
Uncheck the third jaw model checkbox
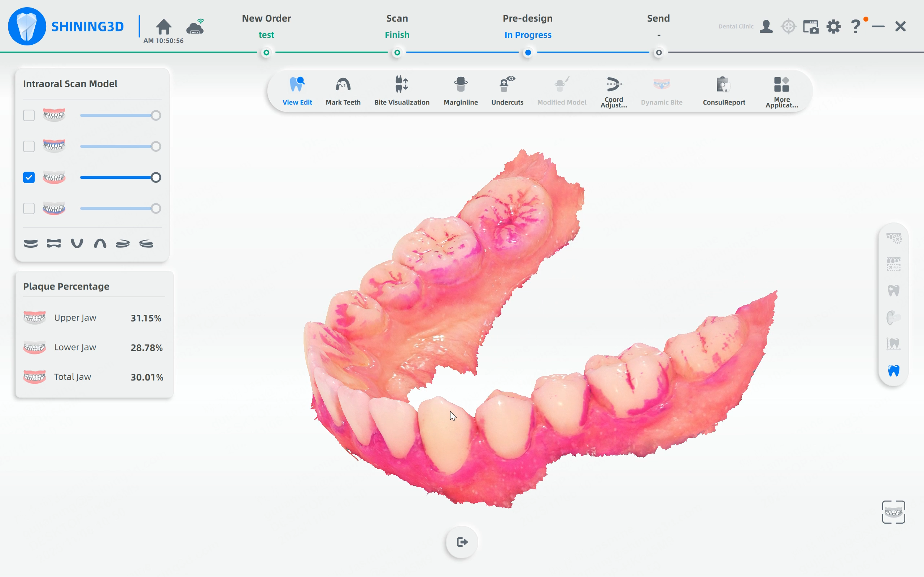29,177
